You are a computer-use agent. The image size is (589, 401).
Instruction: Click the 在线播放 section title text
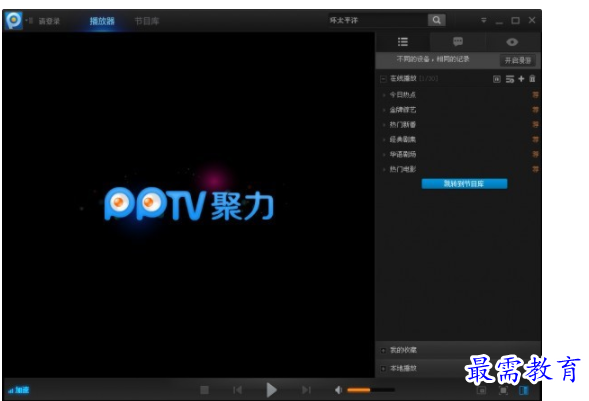403,78
